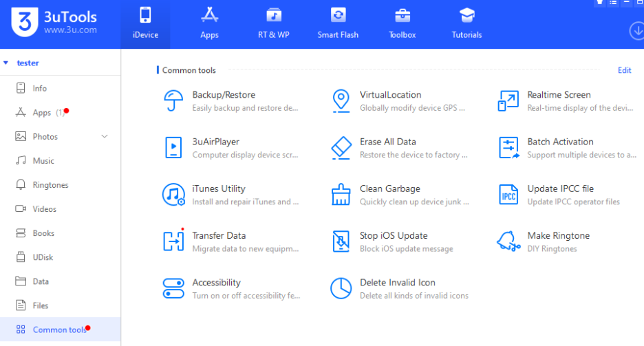The width and height of the screenshot is (644, 346).
Task: Click the Realtime Screen title text
Action: (x=559, y=95)
